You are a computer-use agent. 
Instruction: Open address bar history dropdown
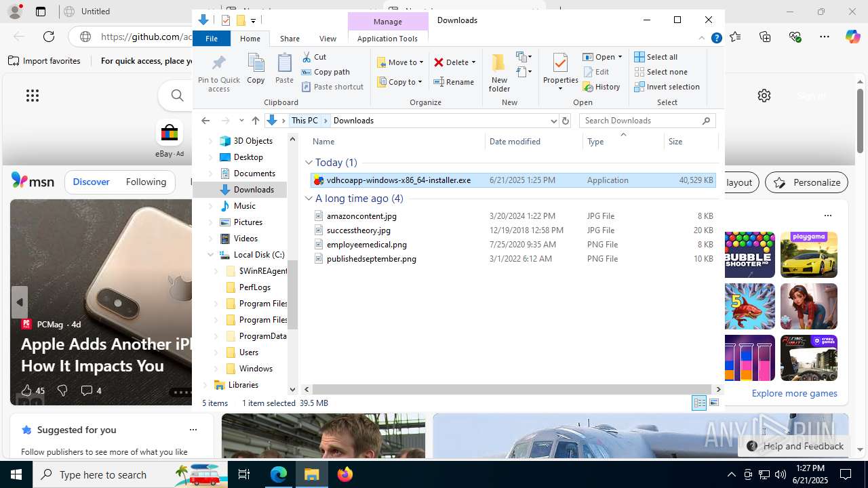pos(553,121)
